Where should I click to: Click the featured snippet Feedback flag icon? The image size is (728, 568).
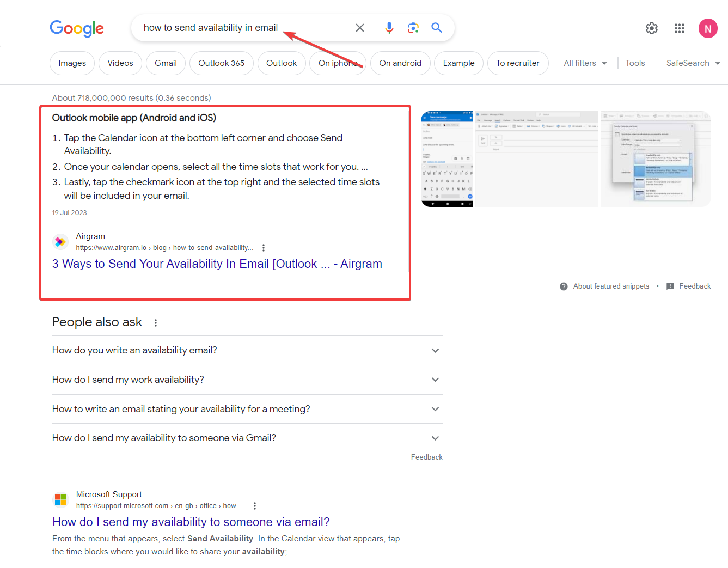pos(670,286)
